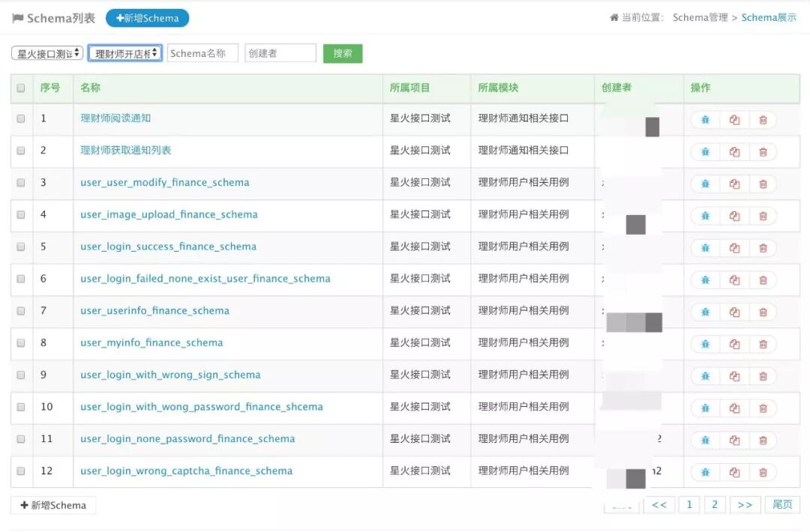Click the duplicate icon for 理财师获取通知列表
The height and width of the screenshot is (532, 810).
coord(734,151)
